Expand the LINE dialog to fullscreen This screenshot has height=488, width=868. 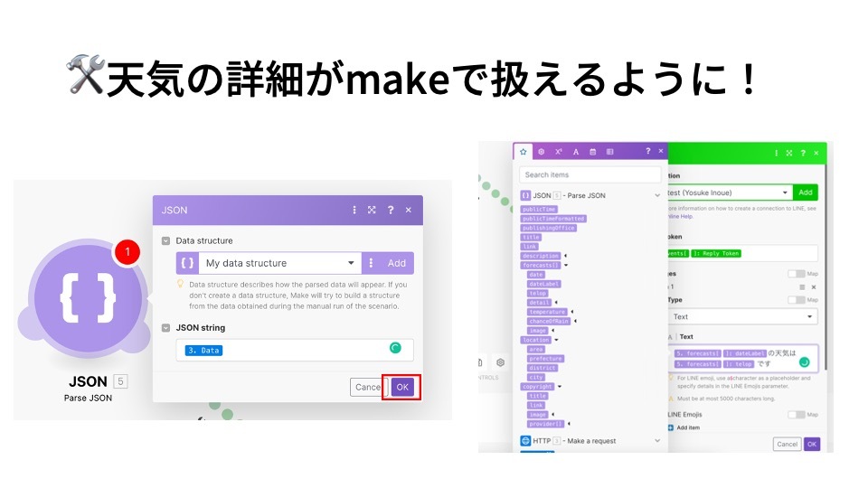point(788,153)
